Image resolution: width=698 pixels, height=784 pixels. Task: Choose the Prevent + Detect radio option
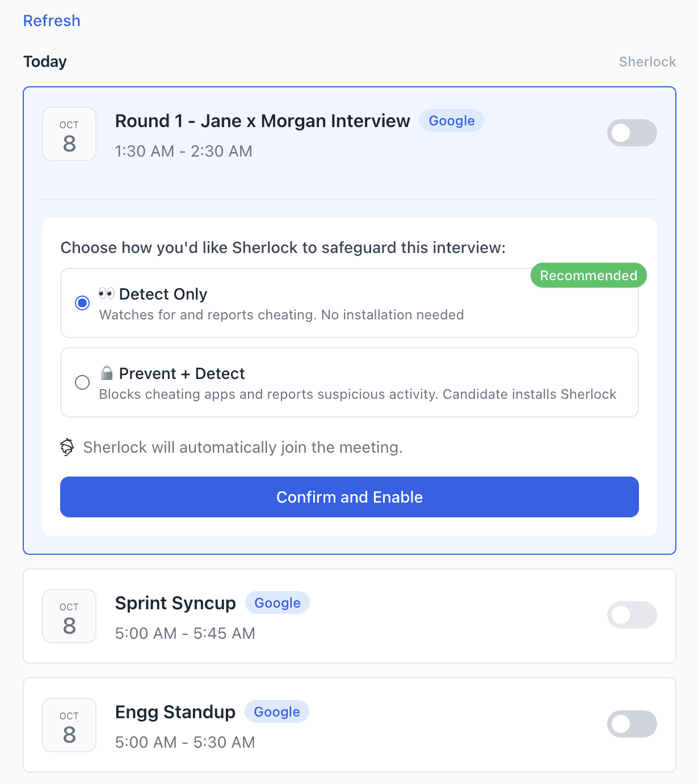coord(82,382)
